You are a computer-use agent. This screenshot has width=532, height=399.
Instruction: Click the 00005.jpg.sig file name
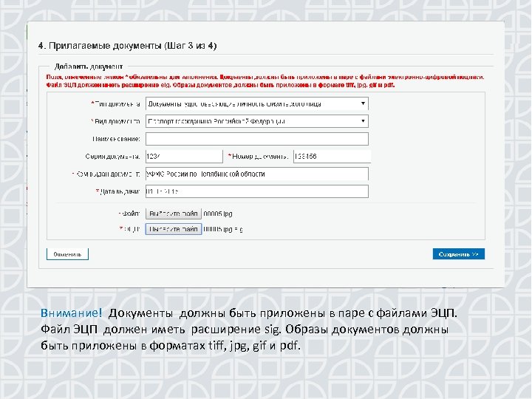(x=223, y=229)
